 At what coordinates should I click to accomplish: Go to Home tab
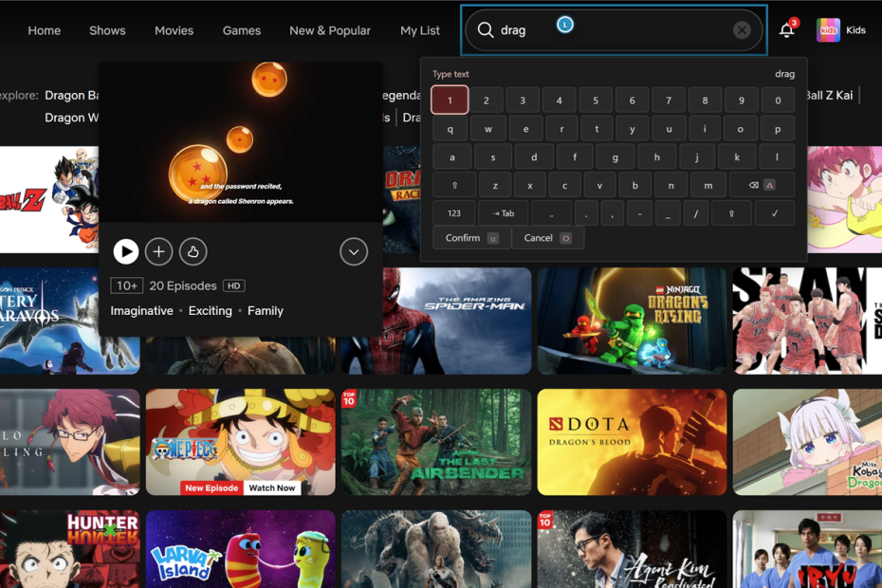pos(45,30)
